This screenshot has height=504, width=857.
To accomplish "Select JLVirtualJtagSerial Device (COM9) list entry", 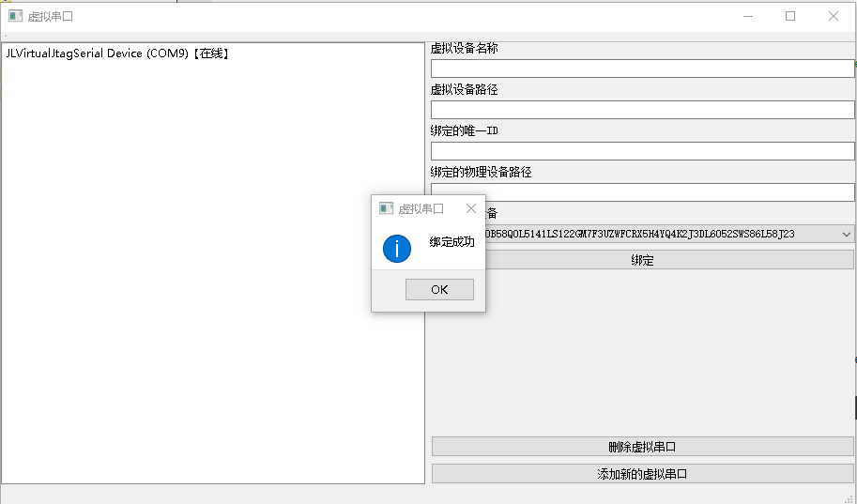I will [117, 53].
